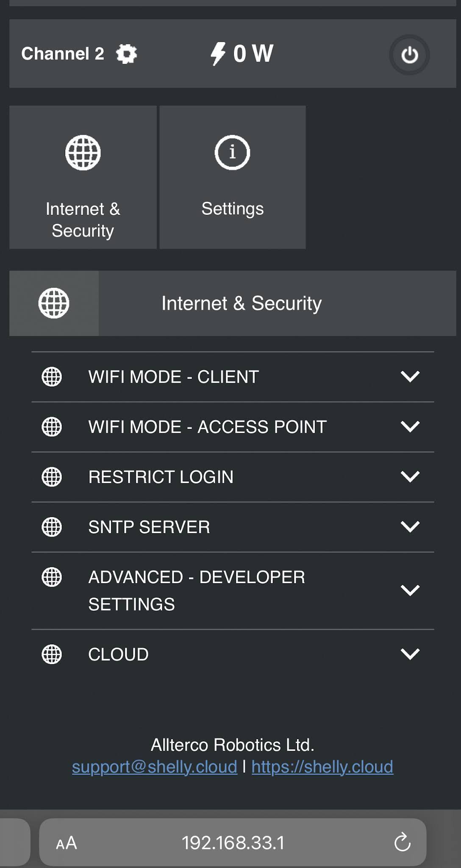Open Channel 2 gear settings icon

click(126, 54)
